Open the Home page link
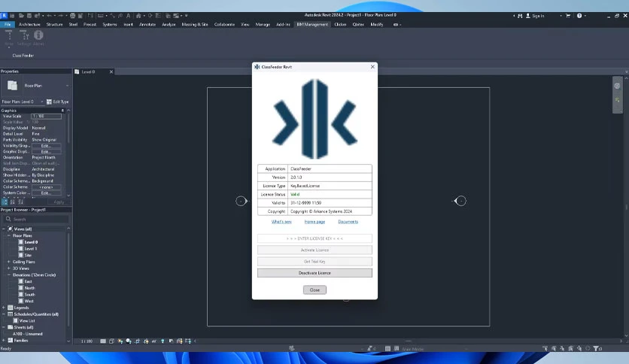This screenshot has height=364, width=629. click(314, 222)
